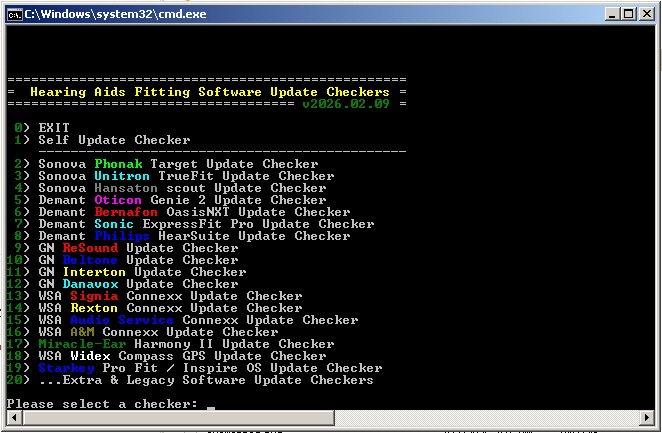Click the horizontal scrollbar right arrow
Screen dimensions: 662x433
click(x=647, y=418)
